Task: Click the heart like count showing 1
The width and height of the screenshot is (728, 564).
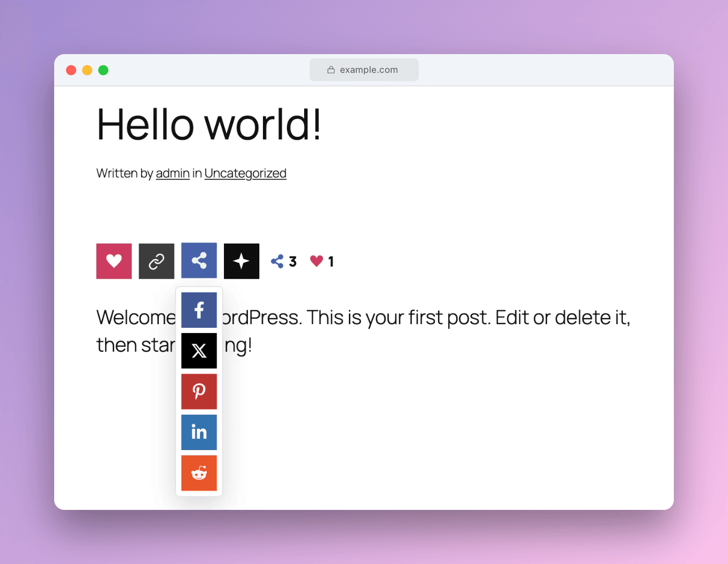Action: (322, 261)
